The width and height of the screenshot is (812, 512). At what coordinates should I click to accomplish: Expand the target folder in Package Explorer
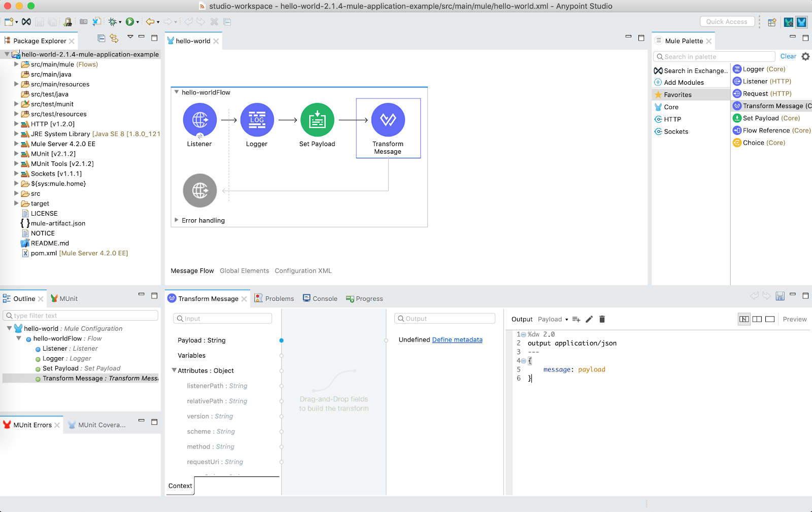(16, 203)
